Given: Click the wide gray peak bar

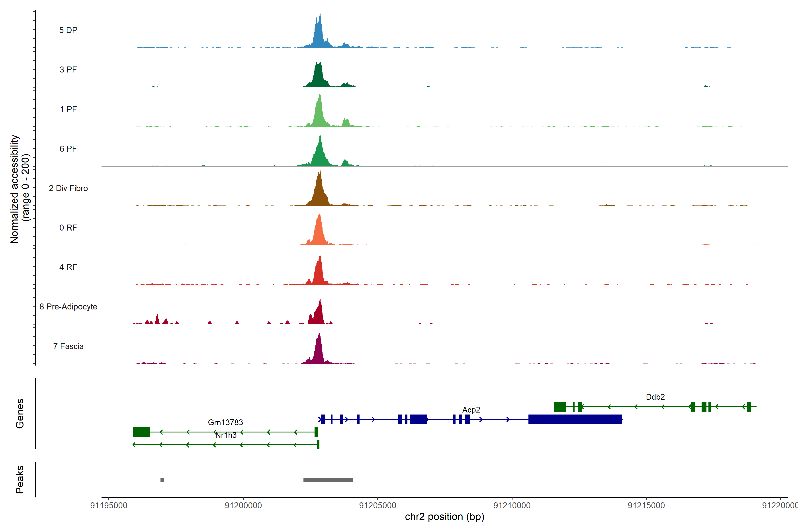Looking at the screenshot, I should pyautogui.click(x=328, y=480).
